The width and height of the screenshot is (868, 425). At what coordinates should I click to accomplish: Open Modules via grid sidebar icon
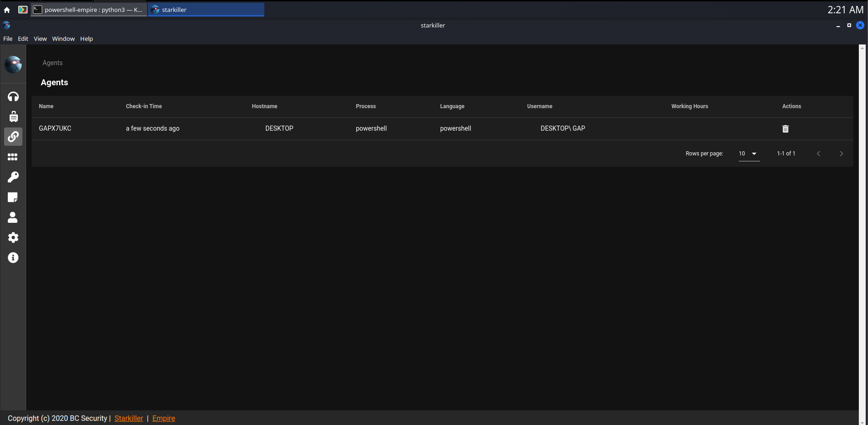click(13, 157)
